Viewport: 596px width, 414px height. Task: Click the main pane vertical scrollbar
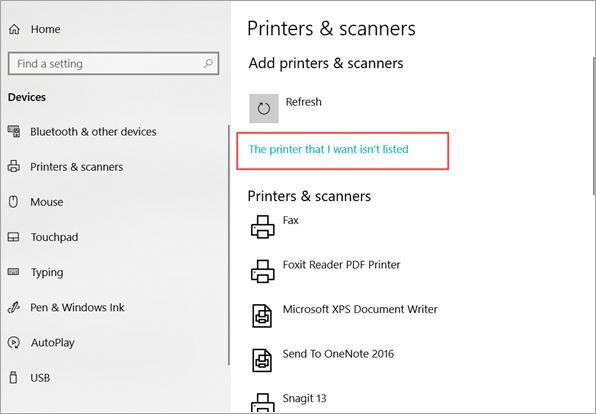(594, 126)
